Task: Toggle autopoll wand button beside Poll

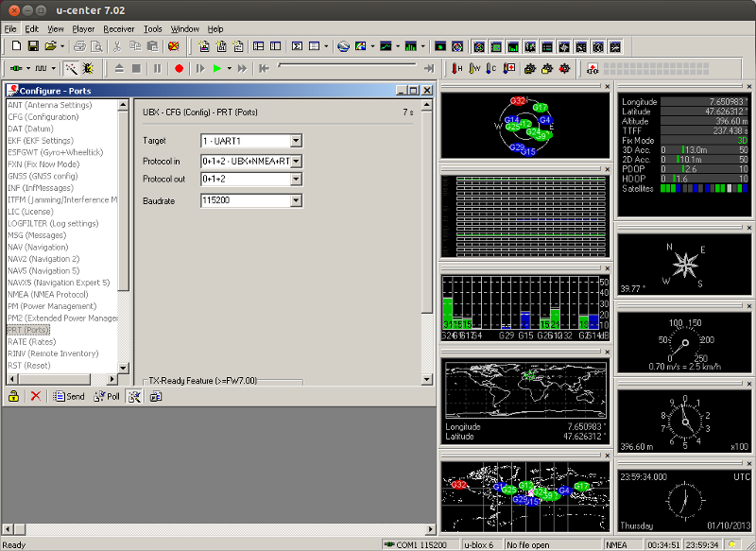Action: (134, 396)
